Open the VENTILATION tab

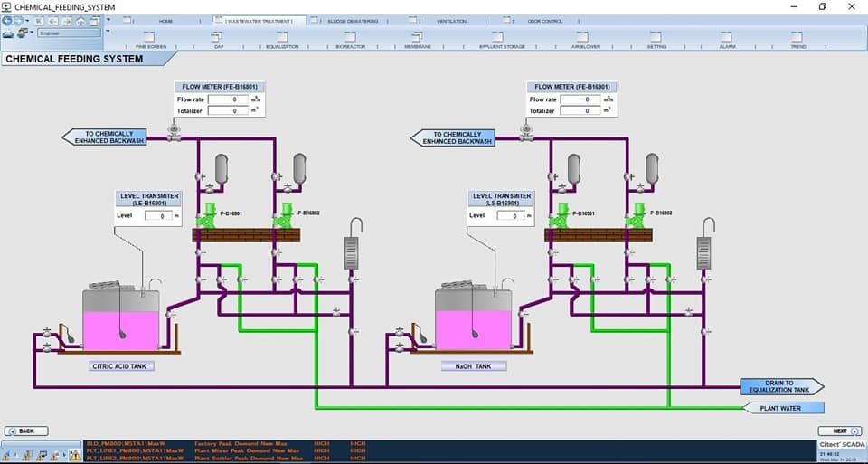[452, 21]
